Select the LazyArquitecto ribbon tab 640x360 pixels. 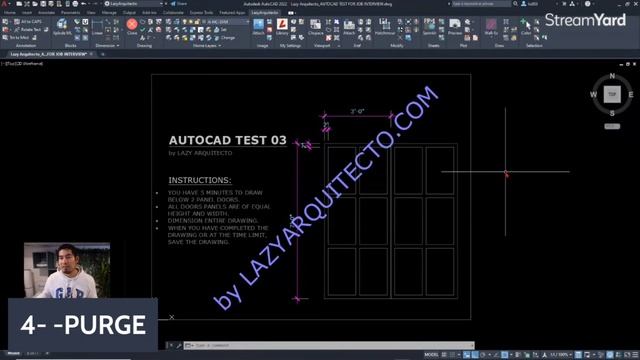pyautogui.click(x=264, y=13)
